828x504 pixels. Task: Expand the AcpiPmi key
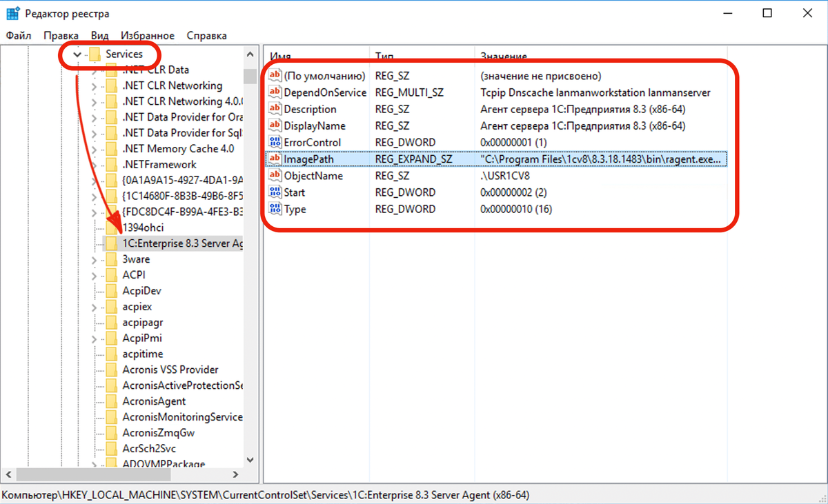click(x=95, y=338)
